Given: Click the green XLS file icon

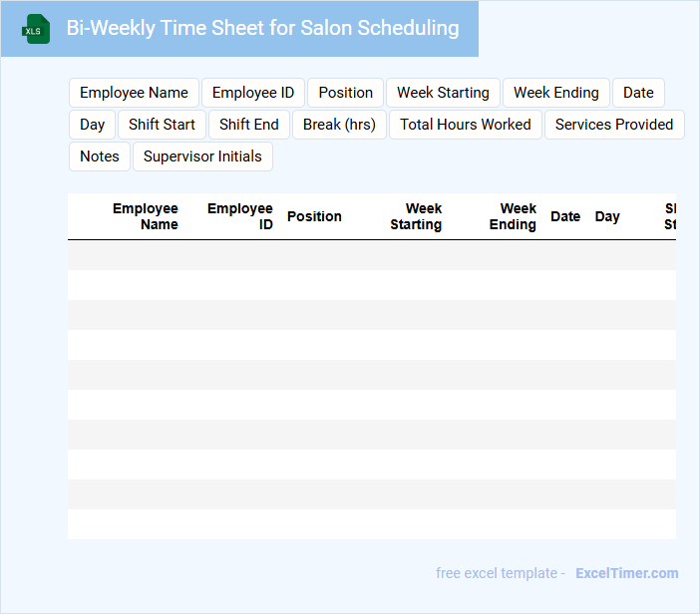Looking at the screenshot, I should pyautogui.click(x=36, y=29).
